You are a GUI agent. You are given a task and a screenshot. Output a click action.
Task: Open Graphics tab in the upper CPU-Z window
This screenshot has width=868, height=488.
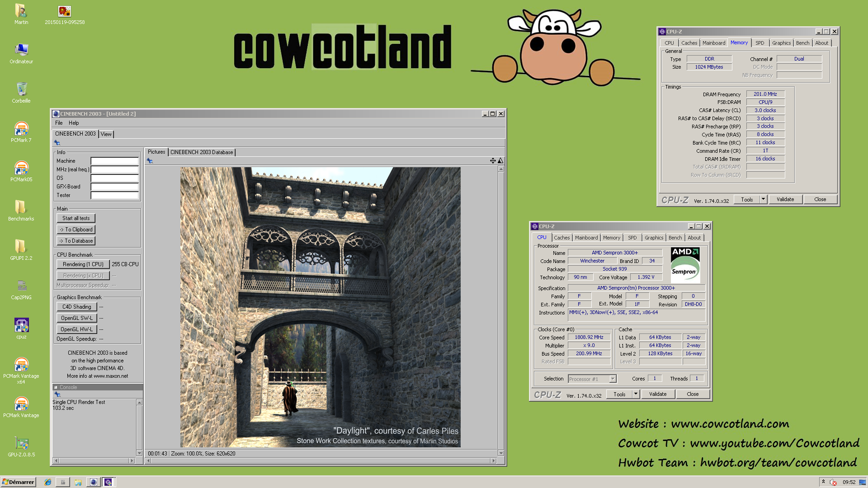781,43
